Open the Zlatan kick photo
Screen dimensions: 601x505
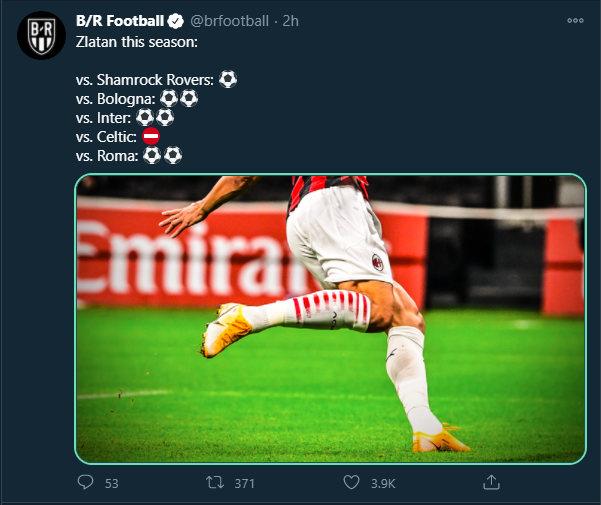[x=330, y=318]
